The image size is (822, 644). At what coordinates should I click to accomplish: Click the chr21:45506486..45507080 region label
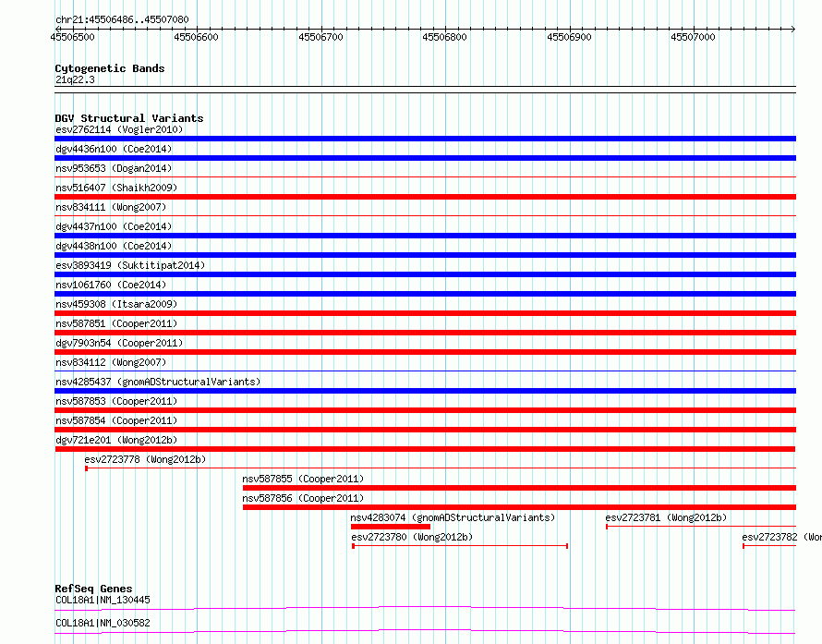(x=122, y=20)
